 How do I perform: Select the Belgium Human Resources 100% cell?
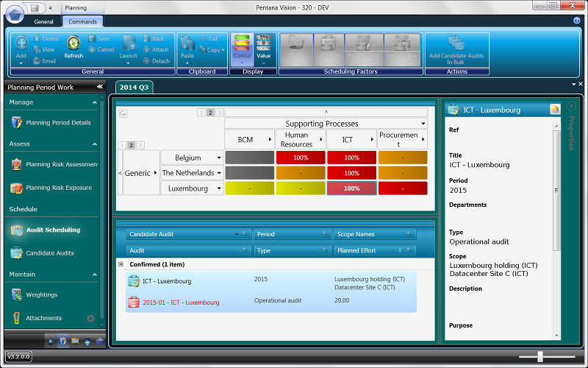click(x=301, y=158)
